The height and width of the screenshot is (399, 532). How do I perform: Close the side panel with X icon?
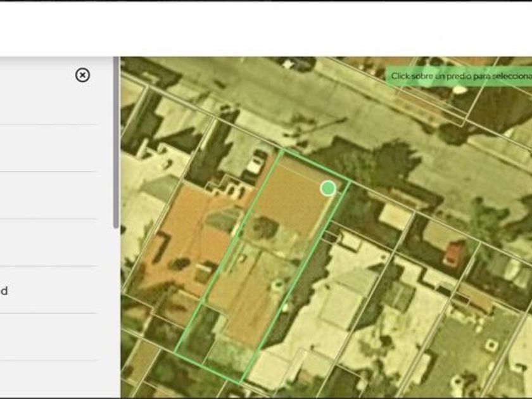pyautogui.click(x=82, y=75)
